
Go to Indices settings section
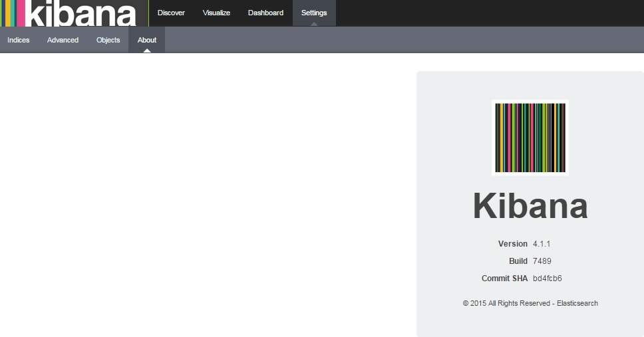(x=19, y=40)
